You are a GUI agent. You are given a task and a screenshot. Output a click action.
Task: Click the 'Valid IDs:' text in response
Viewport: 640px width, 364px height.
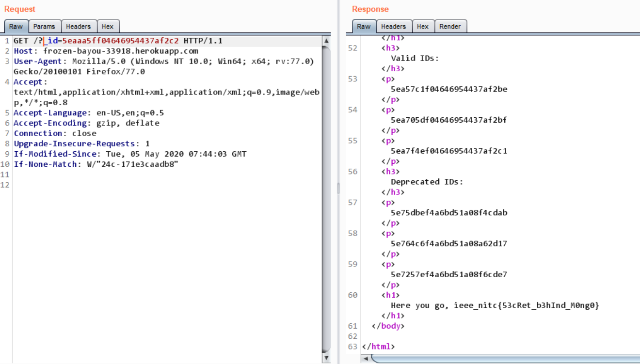pyautogui.click(x=415, y=58)
